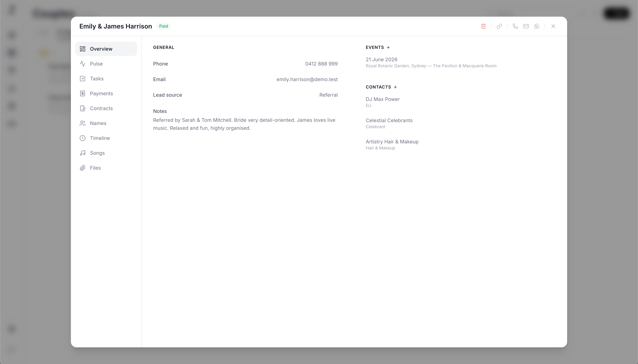Open the Overview tab
This screenshot has width=638, height=364.
[106, 49]
